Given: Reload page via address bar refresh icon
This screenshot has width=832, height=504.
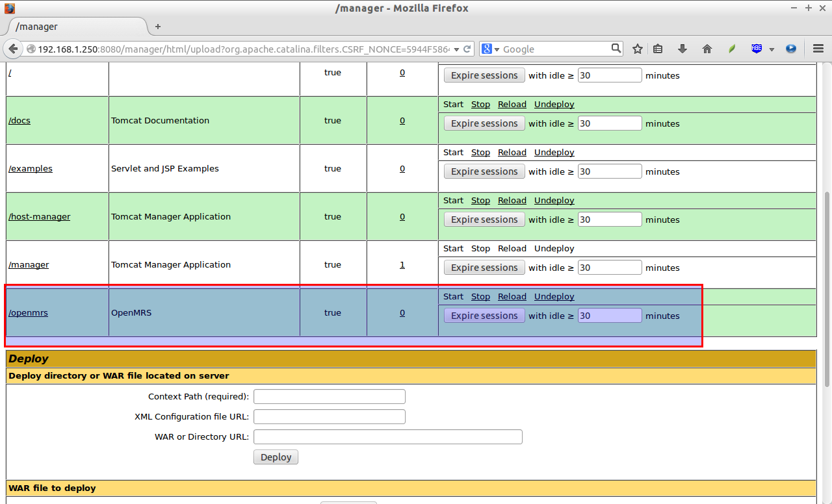Looking at the screenshot, I should point(467,49).
